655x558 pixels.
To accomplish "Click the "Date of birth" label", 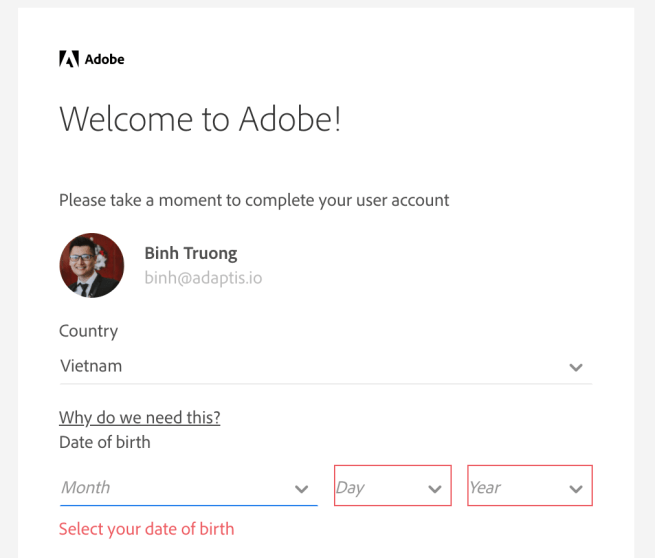I will (104, 441).
